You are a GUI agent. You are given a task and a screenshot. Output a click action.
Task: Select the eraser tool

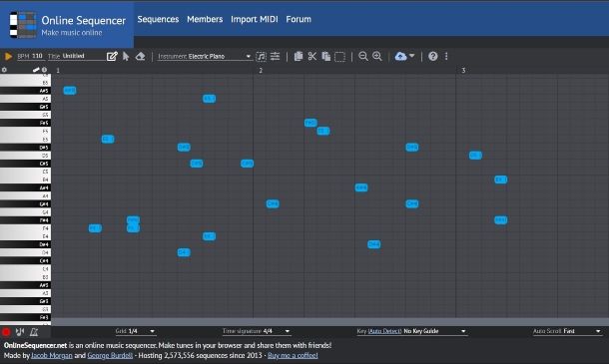pyautogui.click(x=140, y=56)
